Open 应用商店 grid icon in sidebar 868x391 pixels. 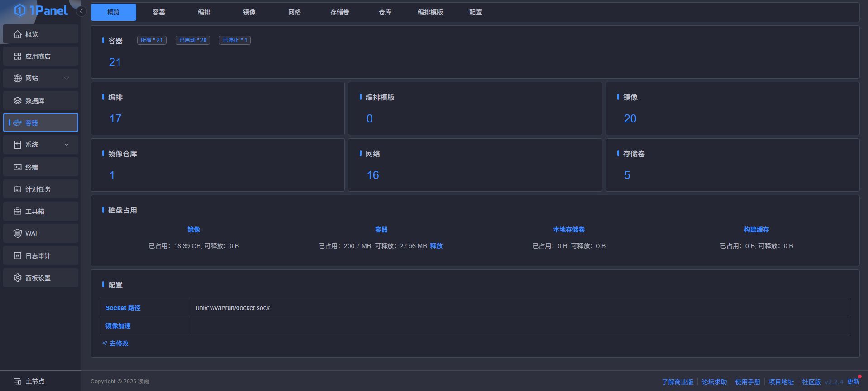coord(18,57)
